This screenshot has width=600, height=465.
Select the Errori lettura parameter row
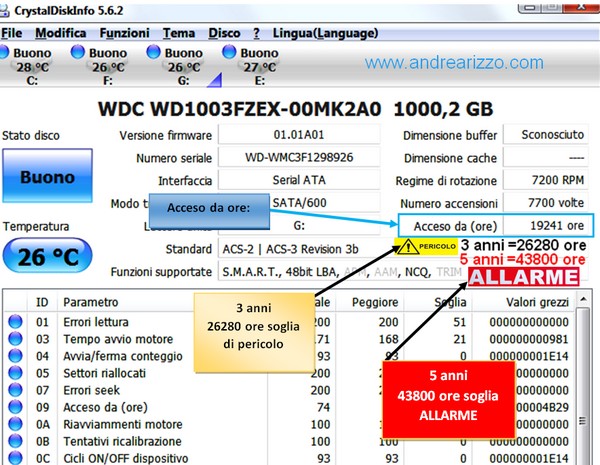click(289, 321)
